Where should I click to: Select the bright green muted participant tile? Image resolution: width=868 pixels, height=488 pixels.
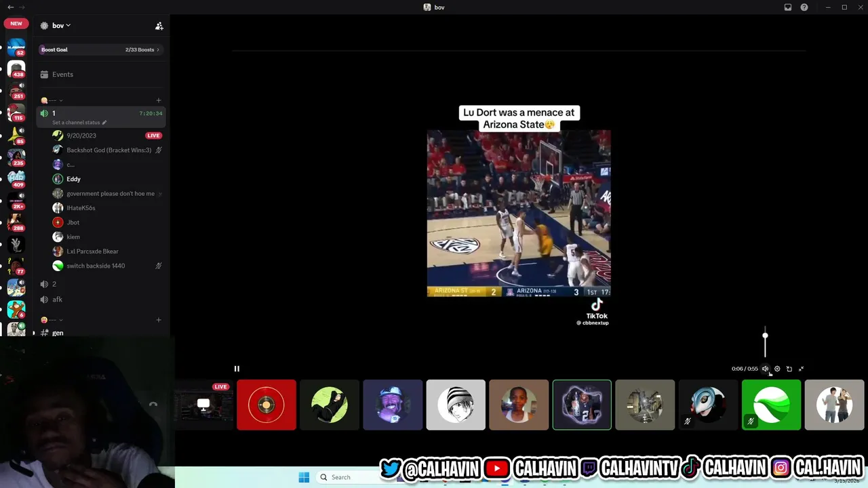coord(771,405)
